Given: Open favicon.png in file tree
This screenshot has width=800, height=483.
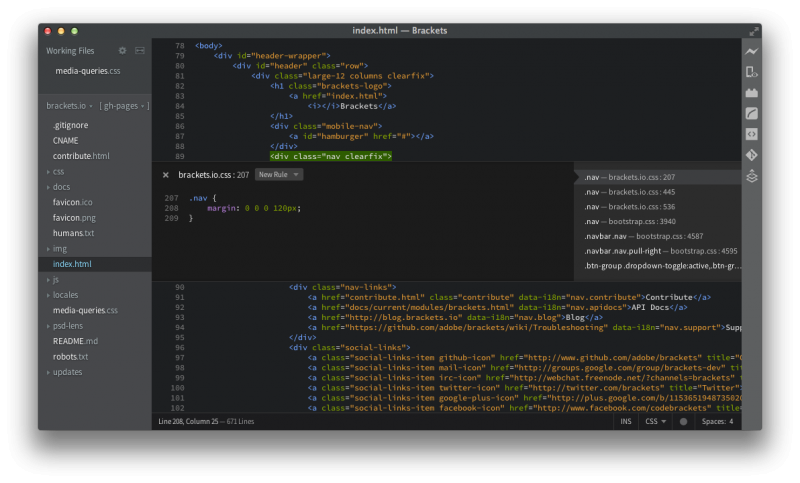Looking at the screenshot, I should click(74, 217).
